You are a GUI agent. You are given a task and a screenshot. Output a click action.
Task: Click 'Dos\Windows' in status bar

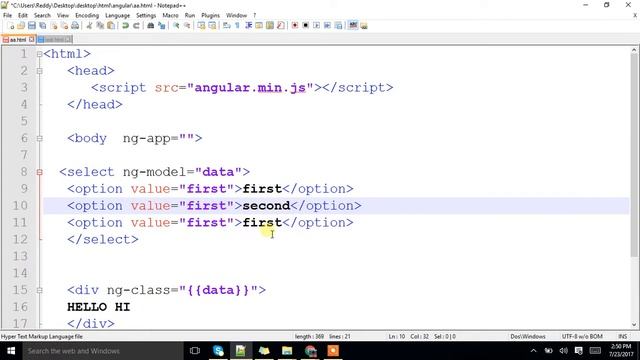(x=528, y=336)
